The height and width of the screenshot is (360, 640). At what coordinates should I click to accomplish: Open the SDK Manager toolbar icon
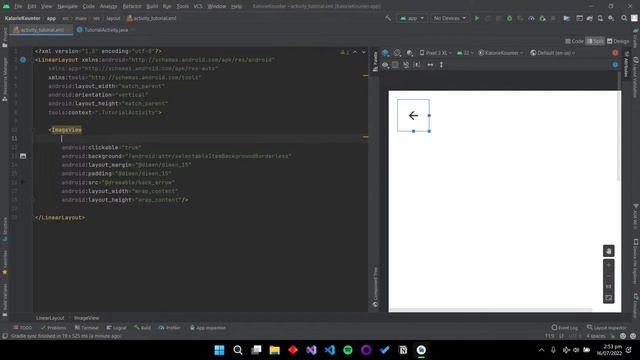coord(611,18)
